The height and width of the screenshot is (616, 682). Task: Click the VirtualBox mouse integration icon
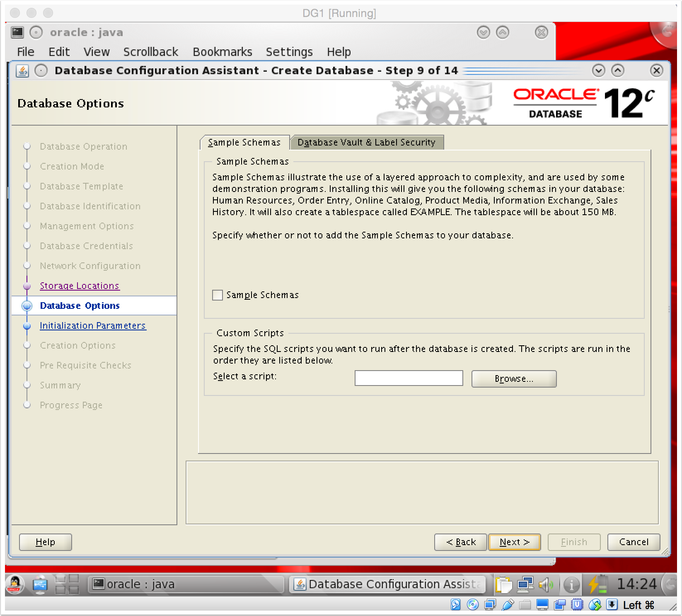pyautogui.click(x=595, y=605)
